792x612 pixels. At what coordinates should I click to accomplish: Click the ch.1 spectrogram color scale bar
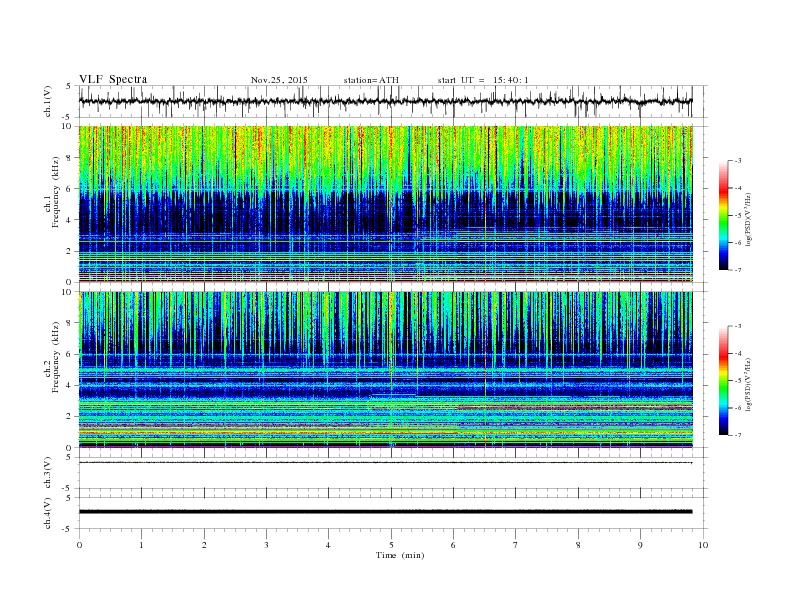click(x=723, y=216)
